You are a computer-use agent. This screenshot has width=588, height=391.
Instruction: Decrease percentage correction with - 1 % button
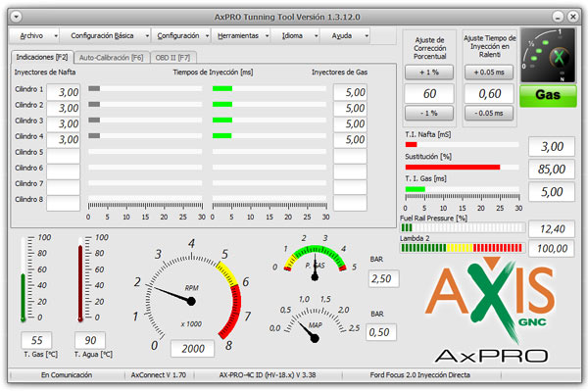[x=429, y=113]
